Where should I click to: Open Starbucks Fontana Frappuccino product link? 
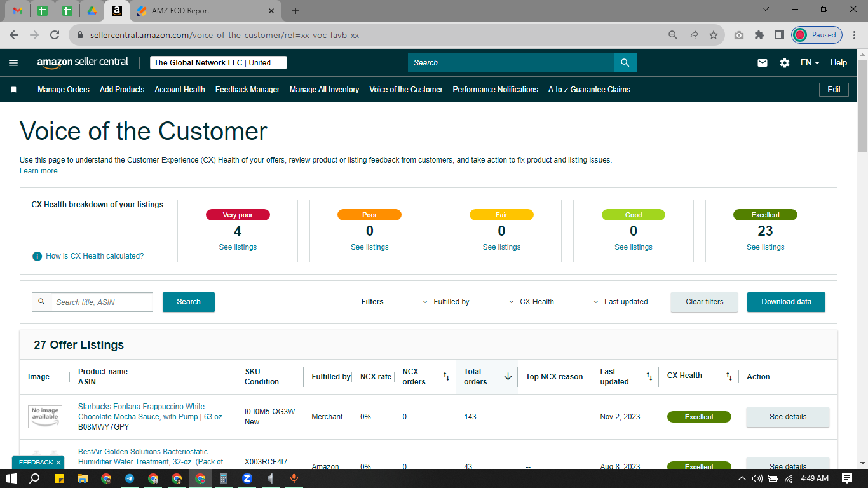tap(150, 412)
